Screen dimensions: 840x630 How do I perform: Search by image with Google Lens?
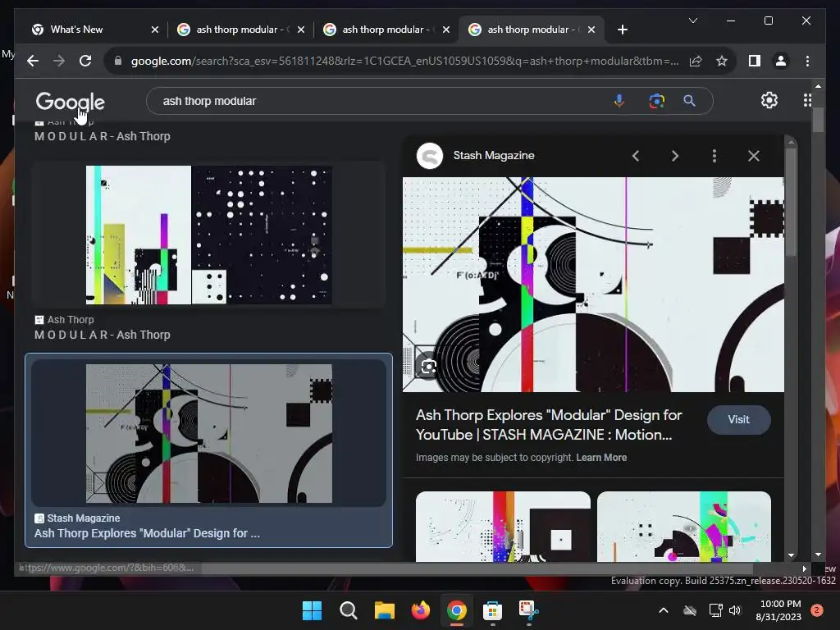coord(656,101)
